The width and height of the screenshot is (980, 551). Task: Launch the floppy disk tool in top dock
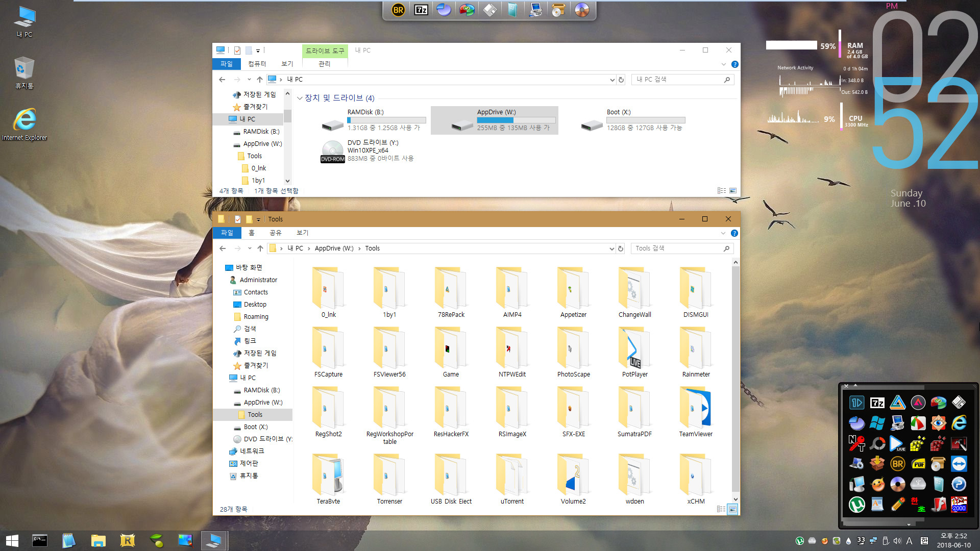[489, 10]
